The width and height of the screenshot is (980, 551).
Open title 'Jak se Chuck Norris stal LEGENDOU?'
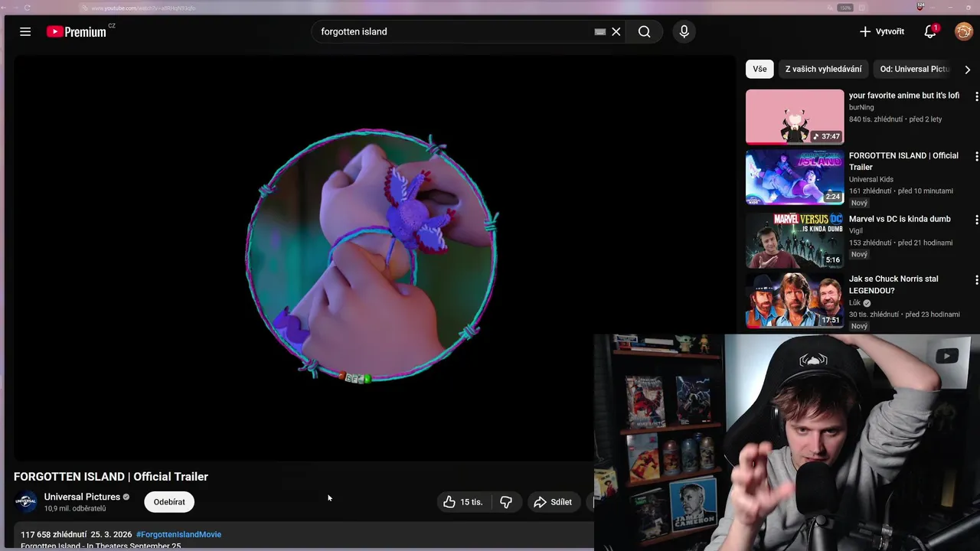tap(893, 285)
